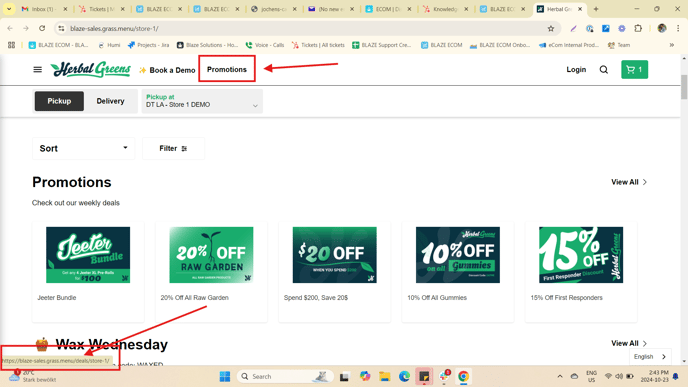Open the site search magnifier icon
Viewport: 688px width, 387px height.
click(x=604, y=70)
